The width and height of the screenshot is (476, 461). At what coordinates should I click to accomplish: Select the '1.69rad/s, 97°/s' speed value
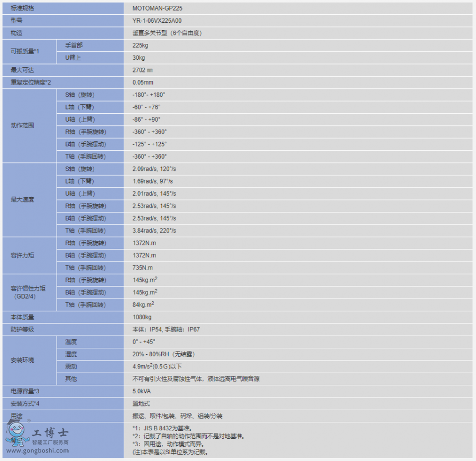(x=153, y=181)
